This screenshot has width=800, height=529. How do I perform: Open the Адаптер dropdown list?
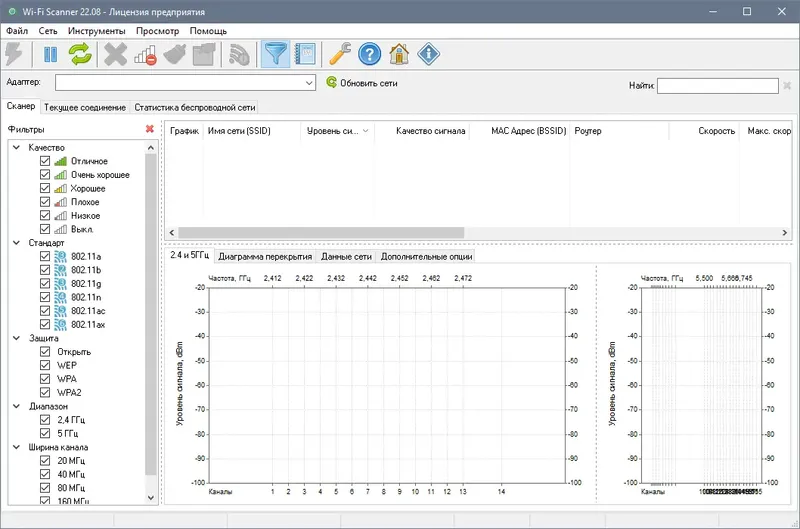[x=309, y=83]
